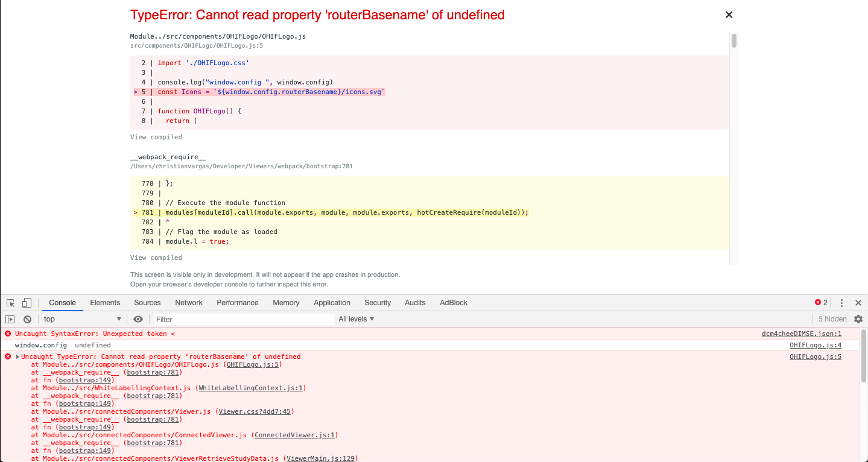Dismiss the error overlay with the X
Image resolution: width=868 pixels, height=462 pixels.
pos(729,14)
